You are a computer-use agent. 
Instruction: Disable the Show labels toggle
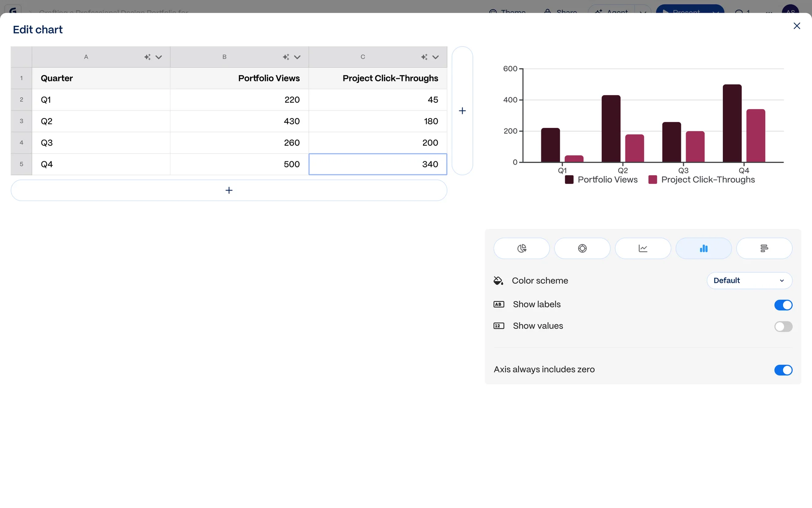point(783,305)
